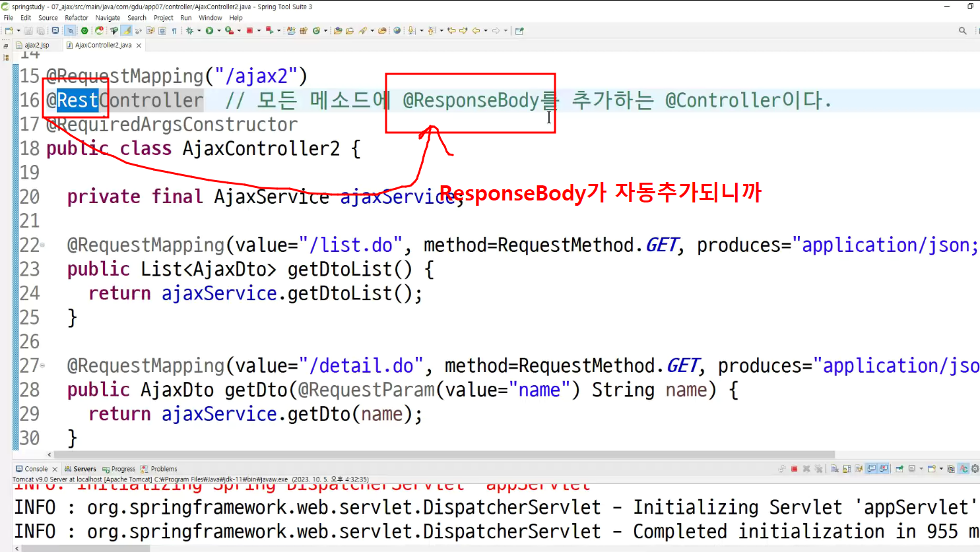Click the highlighted 'Rest' text on line 16
This screenshot has height=552, width=980.
77,100
